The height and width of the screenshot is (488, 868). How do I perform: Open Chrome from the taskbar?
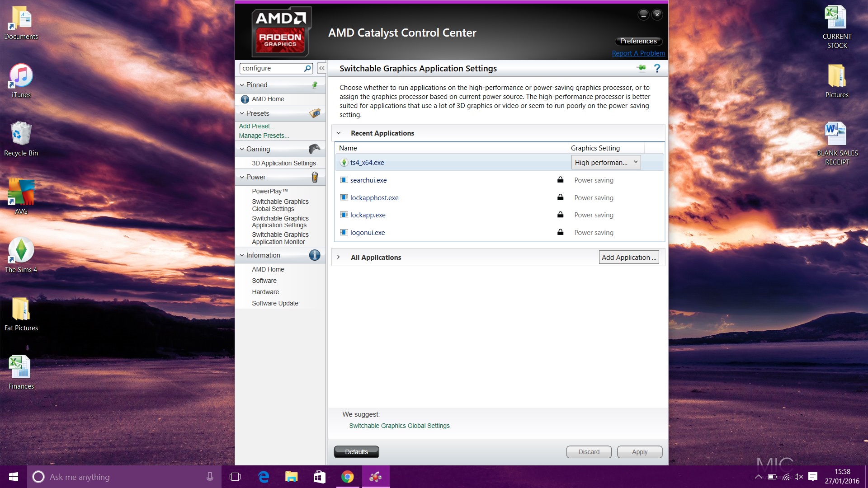[347, 477]
